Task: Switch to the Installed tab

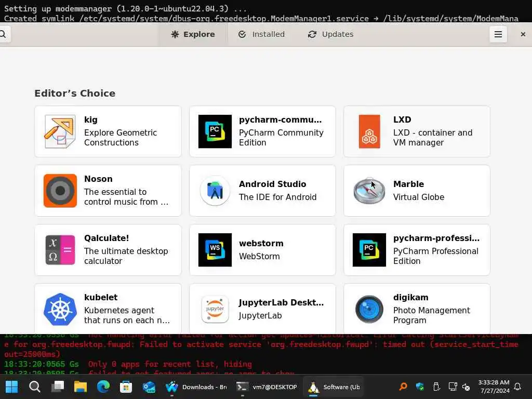Action: click(x=262, y=34)
